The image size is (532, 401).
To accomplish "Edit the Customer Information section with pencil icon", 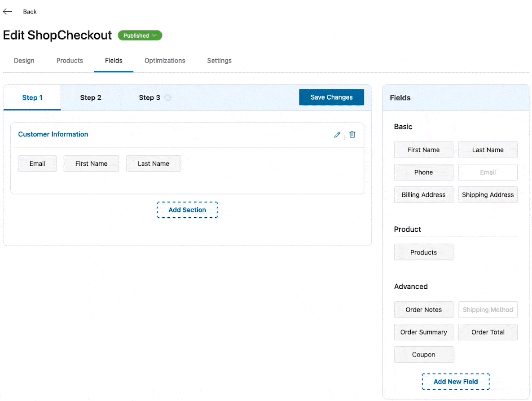I will (x=337, y=135).
